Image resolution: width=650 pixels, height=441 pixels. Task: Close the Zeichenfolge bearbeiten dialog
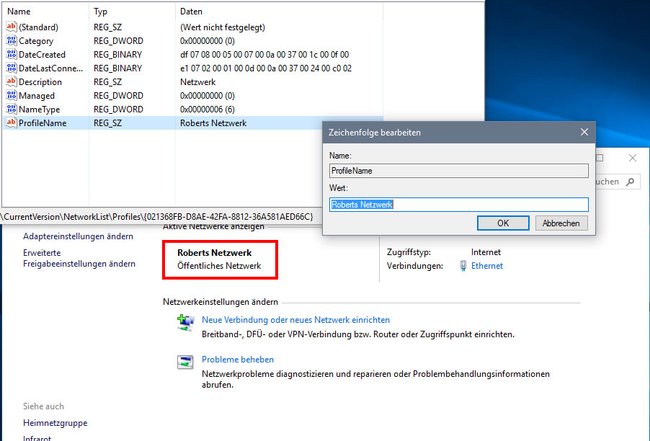pos(584,132)
